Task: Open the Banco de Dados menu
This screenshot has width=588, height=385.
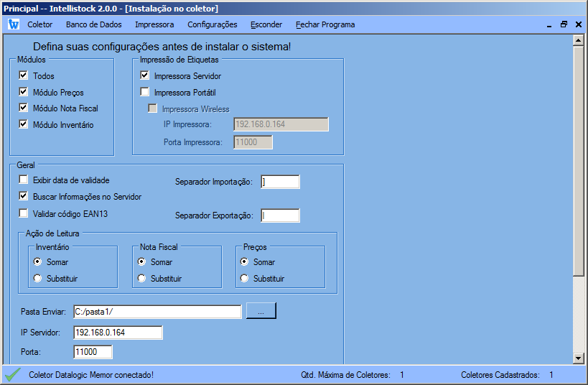Action: click(x=94, y=24)
